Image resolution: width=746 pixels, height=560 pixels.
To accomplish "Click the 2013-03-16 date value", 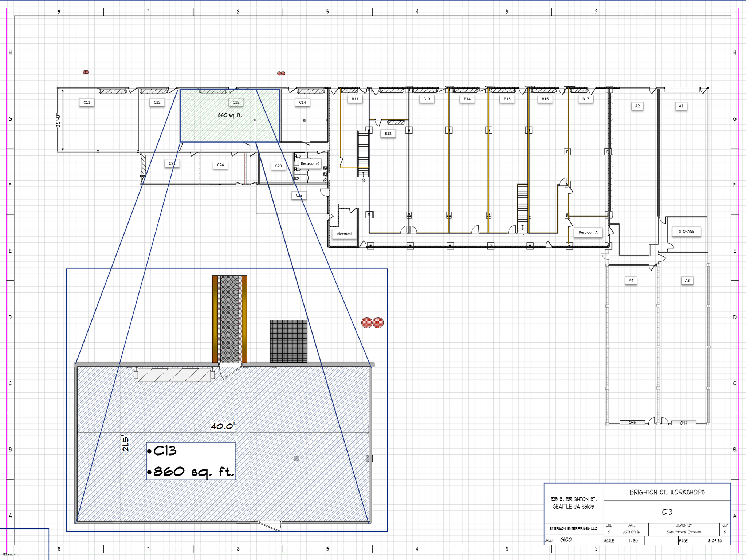I will click(x=631, y=532).
